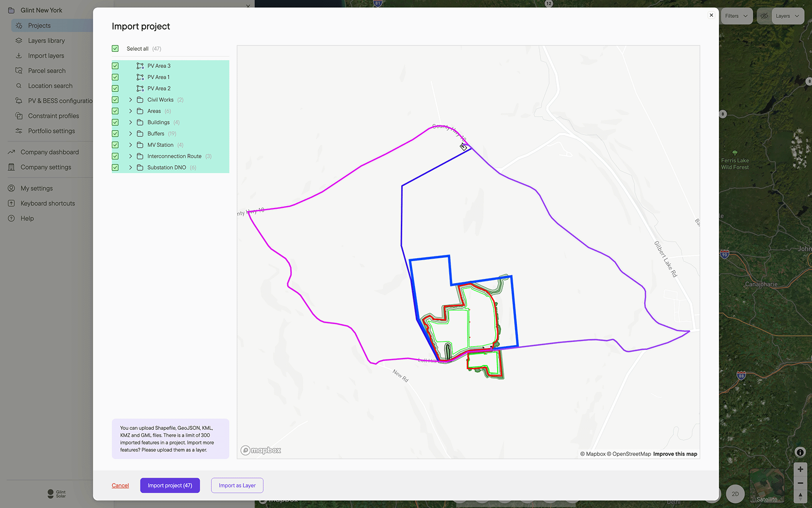Expand the Interconnection Route folder

pos(131,156)
